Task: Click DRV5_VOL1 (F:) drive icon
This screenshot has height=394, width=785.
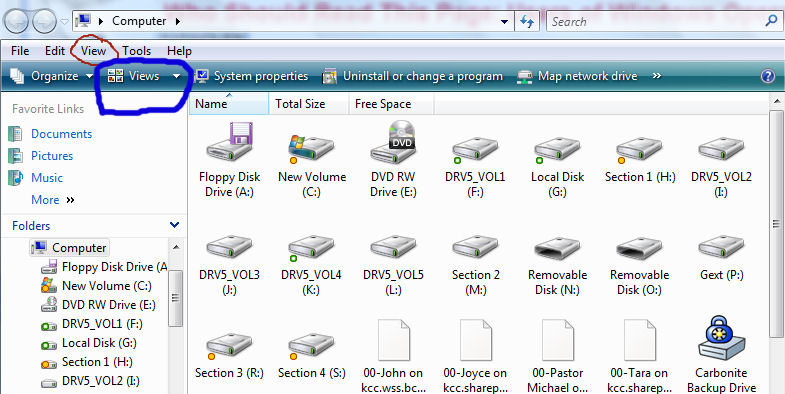Action: click(x=475, y=149)
